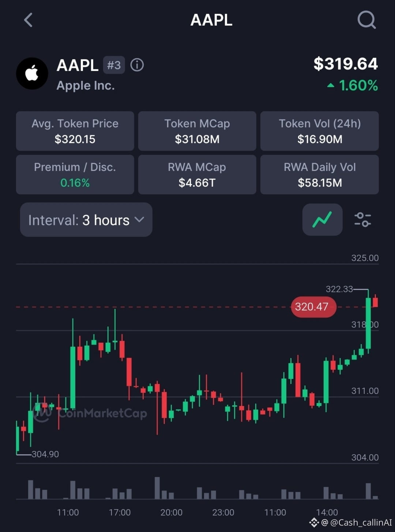Viewport: 395px width, 532px height.
Task: Open search with magnifier icon
Action: (x=366, y=20)
